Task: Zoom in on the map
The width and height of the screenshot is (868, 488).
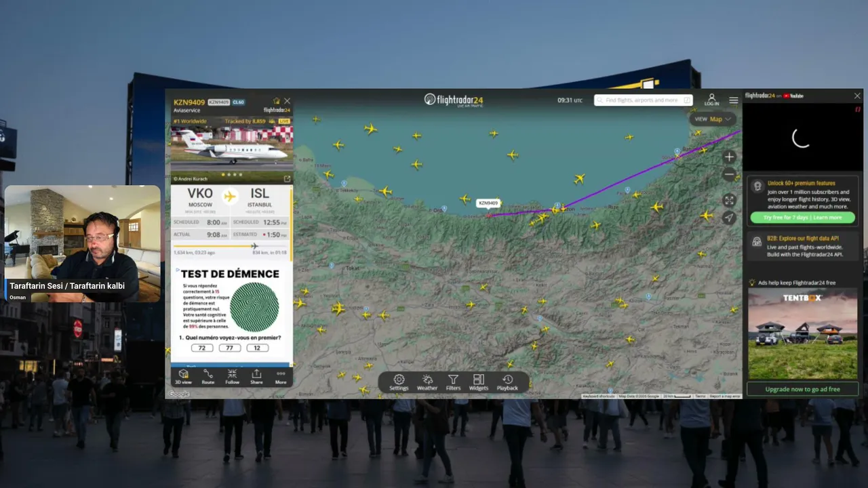Action: (729, 157)
